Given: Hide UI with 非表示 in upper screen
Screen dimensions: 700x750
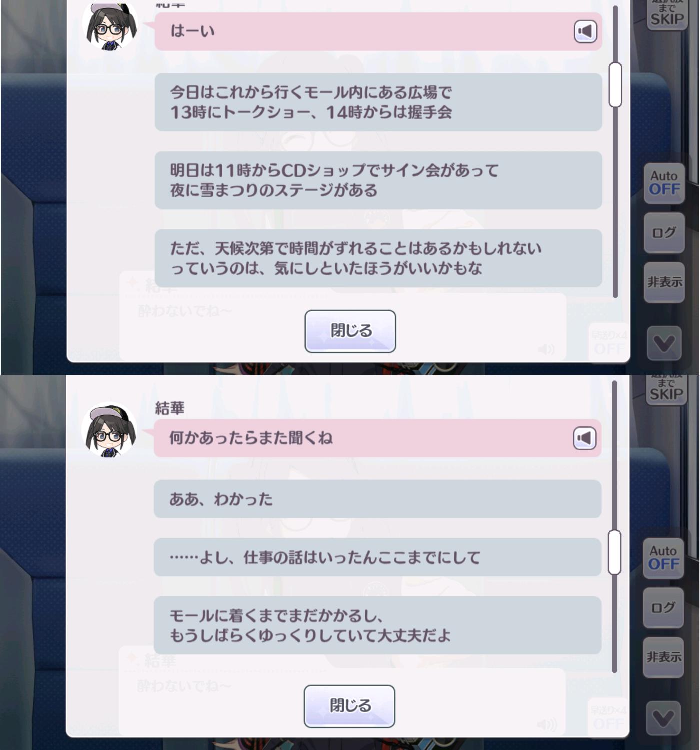Looking at the screenshot, I should [x=664, y=282].
